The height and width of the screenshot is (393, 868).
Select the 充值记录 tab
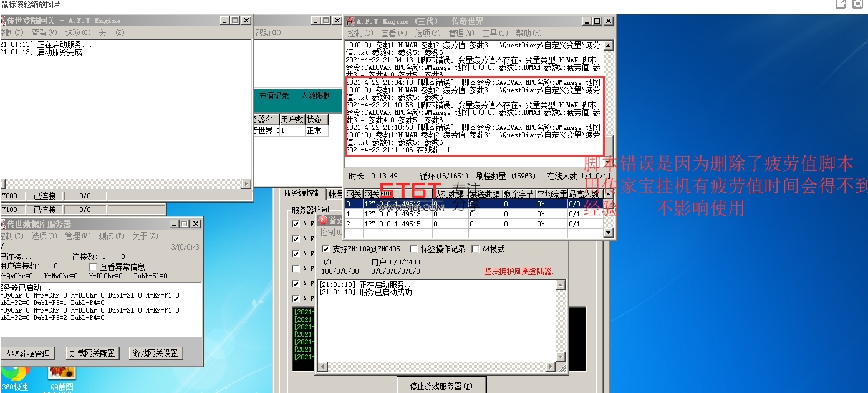click(274, 96)
